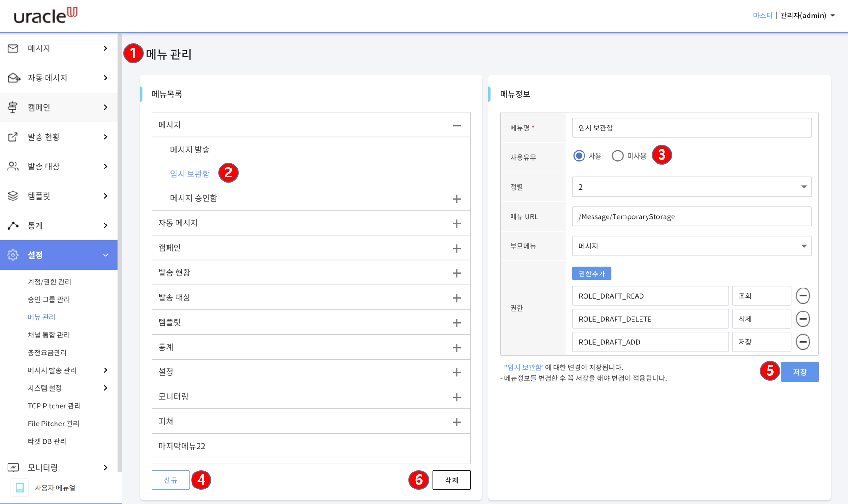
Task: Remove the ROLE_DRAFT_DELETE permission row
Action: (x=803, y=319)
